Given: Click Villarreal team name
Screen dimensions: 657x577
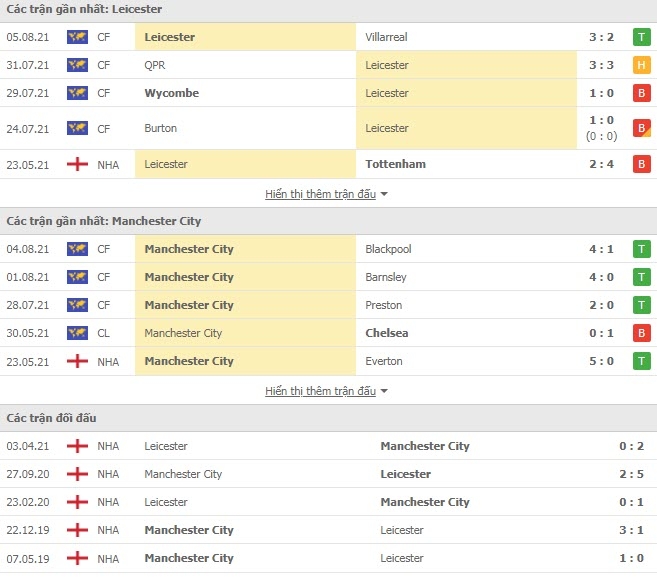Looking at the screenshot, I should 386,37.
